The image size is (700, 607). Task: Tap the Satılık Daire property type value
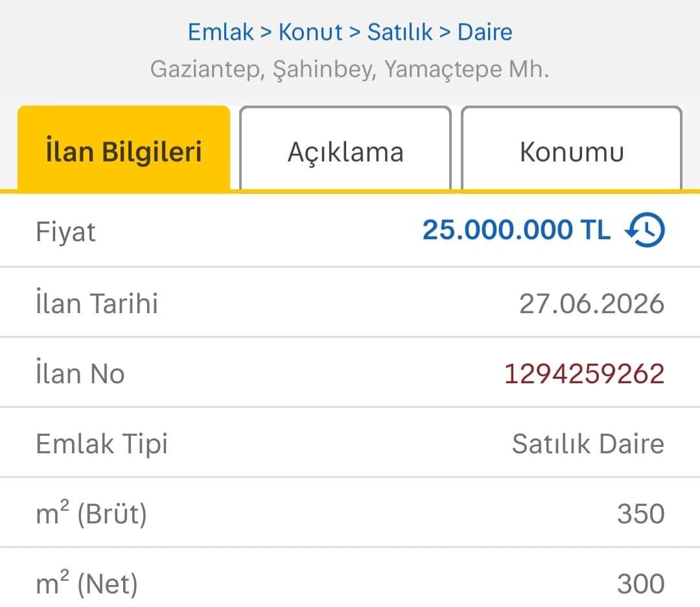588,444
